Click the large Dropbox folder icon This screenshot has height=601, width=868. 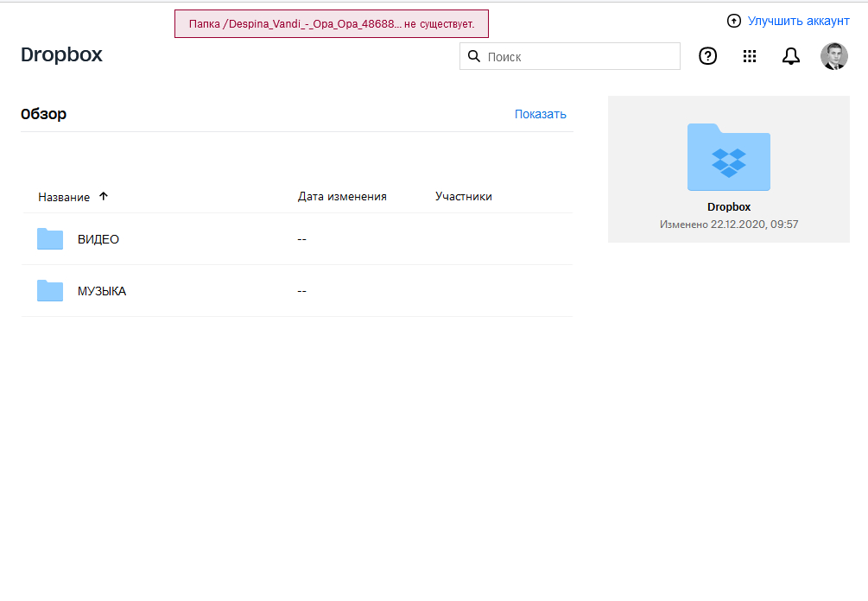click(x=728, y=157)
